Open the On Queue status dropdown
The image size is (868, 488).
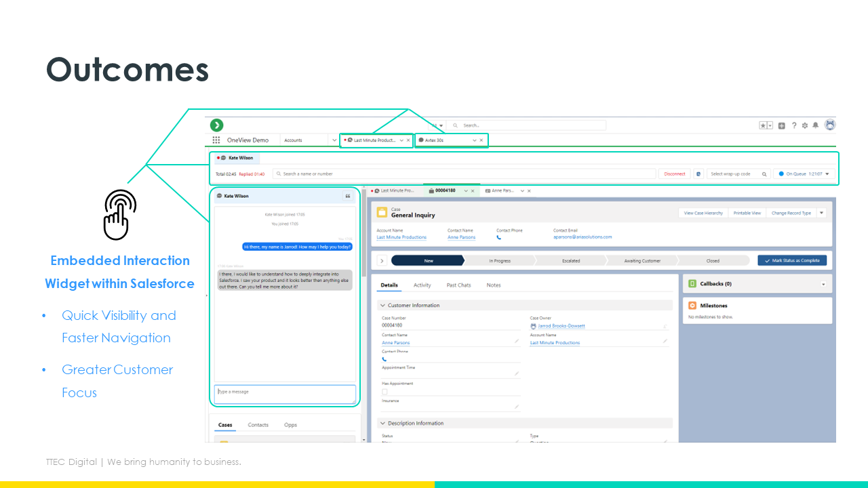point(803,174)
